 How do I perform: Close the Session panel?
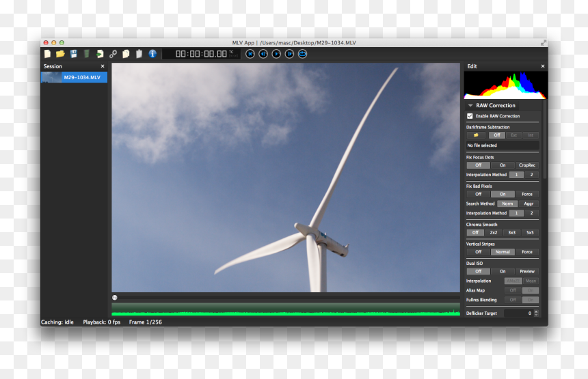[x=103, y=66]
